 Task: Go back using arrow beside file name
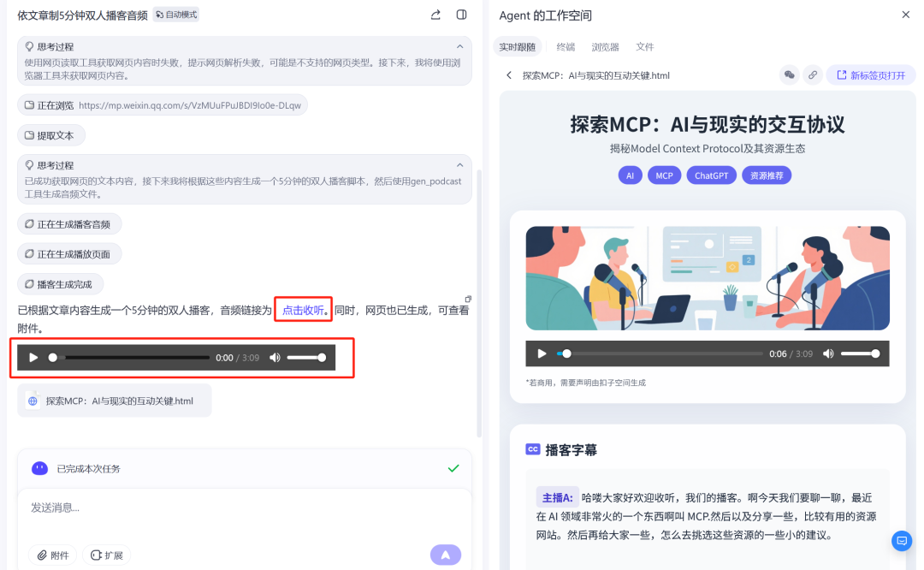click(509, 75)
